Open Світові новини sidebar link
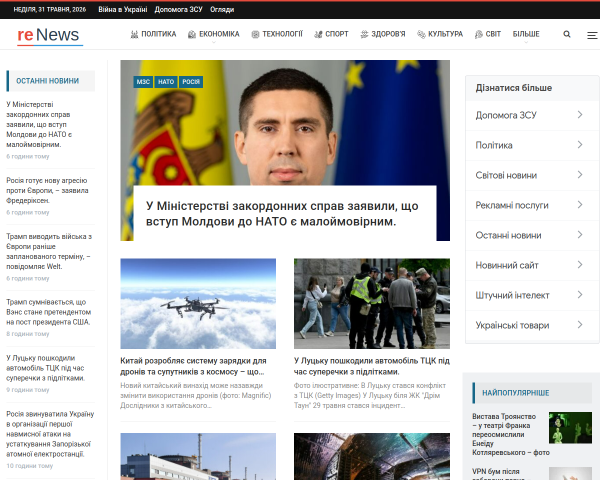 pos(506,175)
